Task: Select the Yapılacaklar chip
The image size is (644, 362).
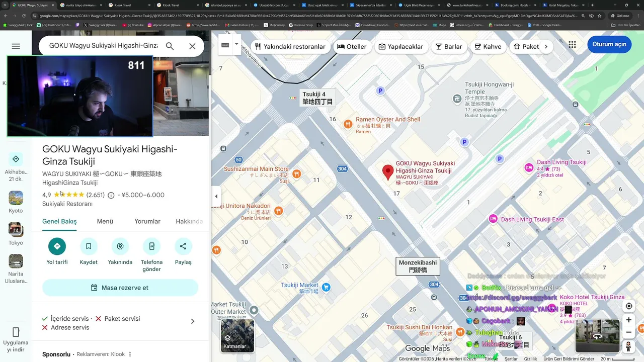Action: [401, 46]
